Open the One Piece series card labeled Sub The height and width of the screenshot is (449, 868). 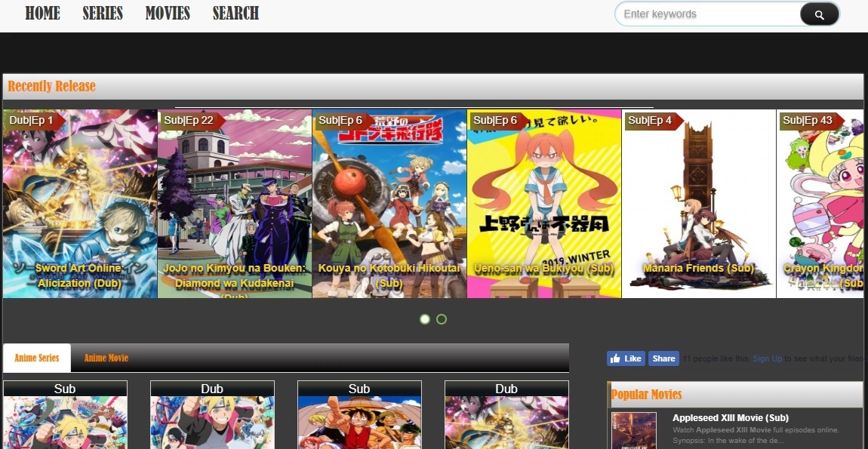360,415
